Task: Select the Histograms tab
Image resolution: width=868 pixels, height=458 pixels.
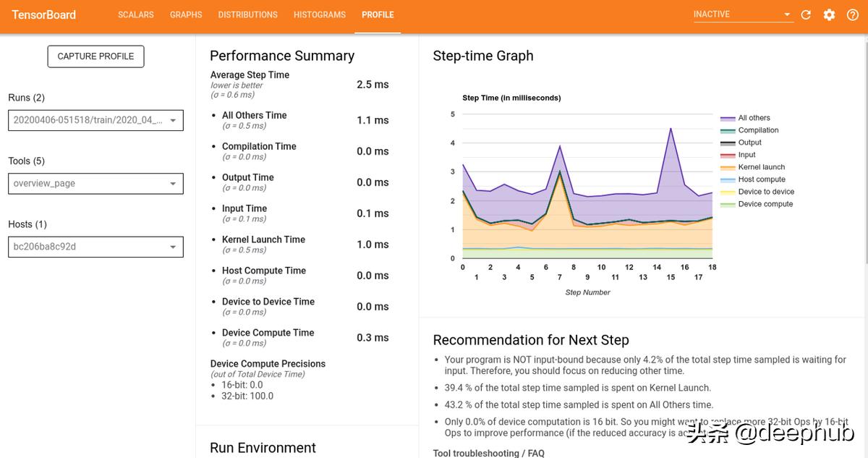Action: (x=320, y=14)
